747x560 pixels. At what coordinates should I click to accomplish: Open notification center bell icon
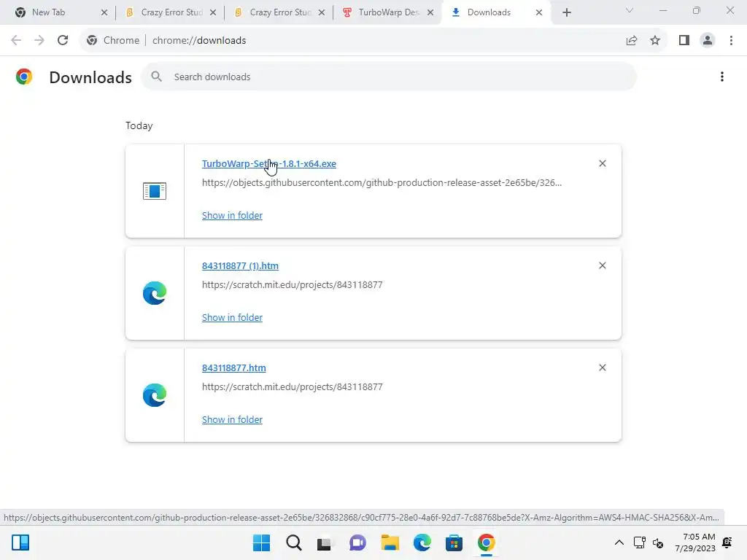[x=727, y=542]
